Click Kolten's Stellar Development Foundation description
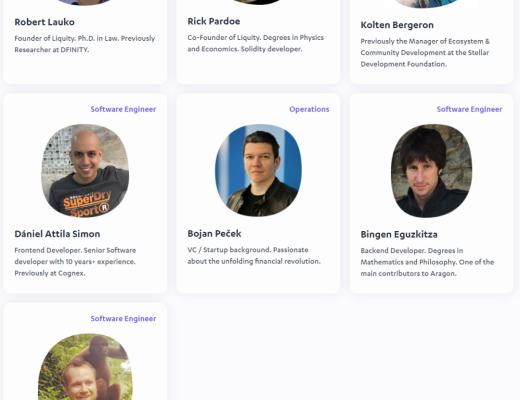520x400 pixels. tap(425, 53)
